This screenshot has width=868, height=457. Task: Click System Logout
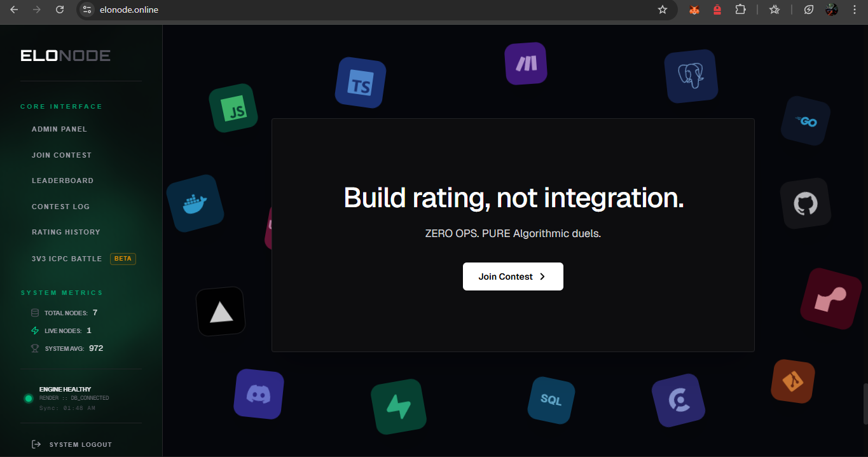pos(81,444)
